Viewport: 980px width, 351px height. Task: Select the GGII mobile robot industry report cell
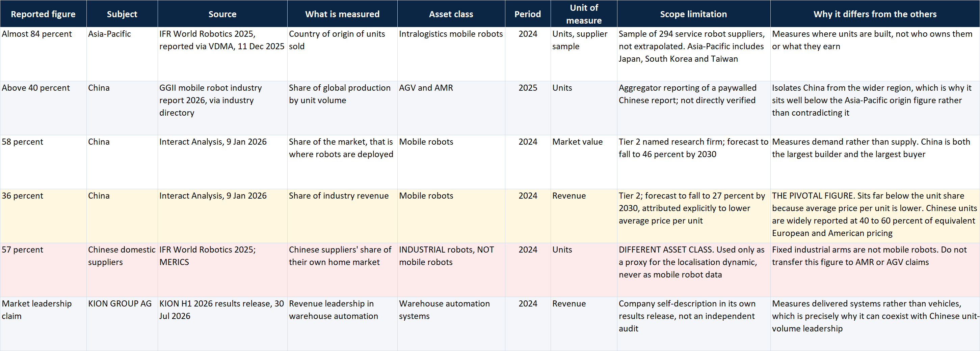pyautogui.click(x=222, y=108)
